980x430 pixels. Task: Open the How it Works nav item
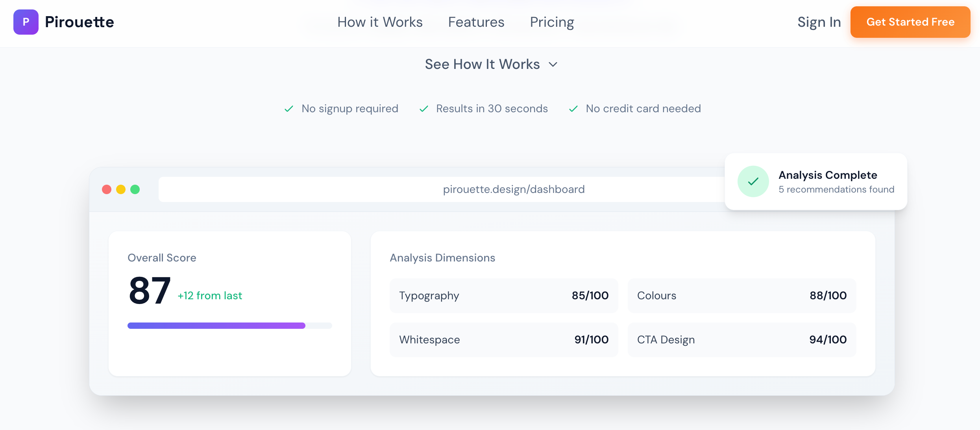380,22
